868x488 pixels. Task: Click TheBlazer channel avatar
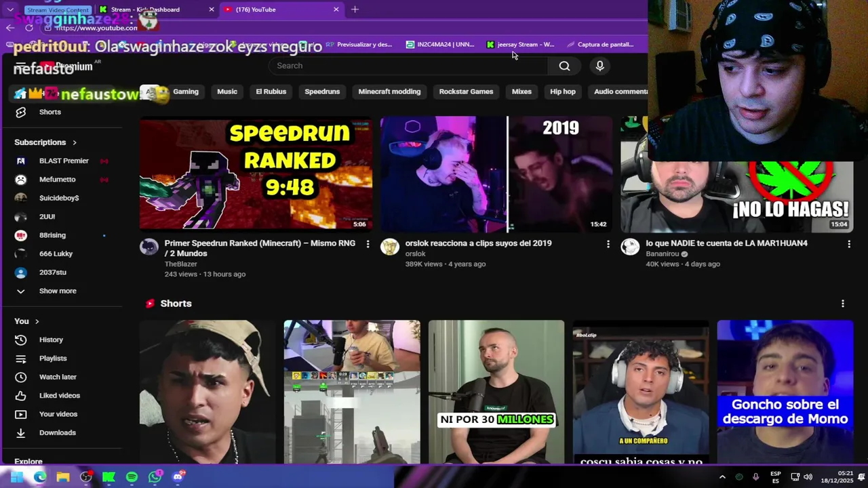149,247
